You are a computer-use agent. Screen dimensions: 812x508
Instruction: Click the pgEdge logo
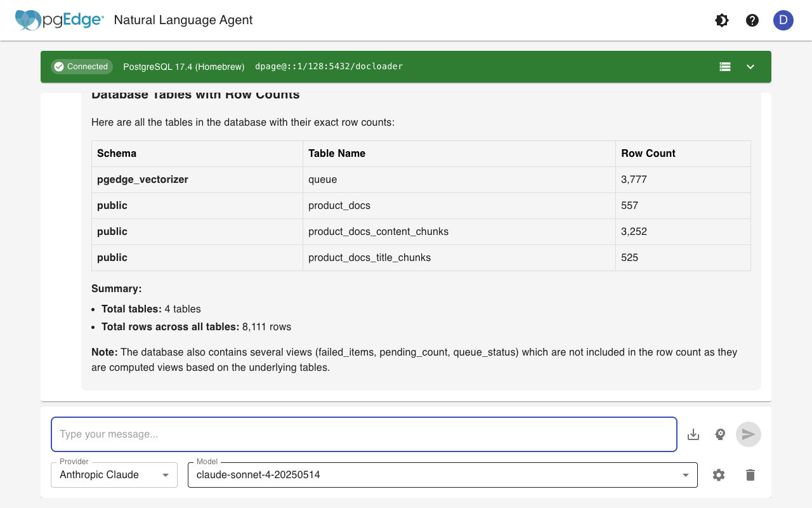point(59,20)
